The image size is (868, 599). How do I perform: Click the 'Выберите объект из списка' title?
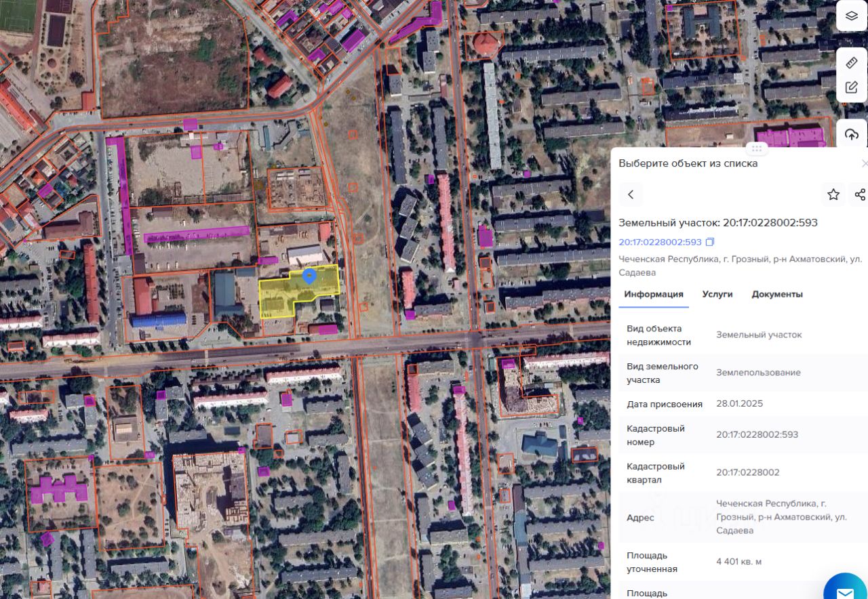pyautogui.click(x=688, y=163)
